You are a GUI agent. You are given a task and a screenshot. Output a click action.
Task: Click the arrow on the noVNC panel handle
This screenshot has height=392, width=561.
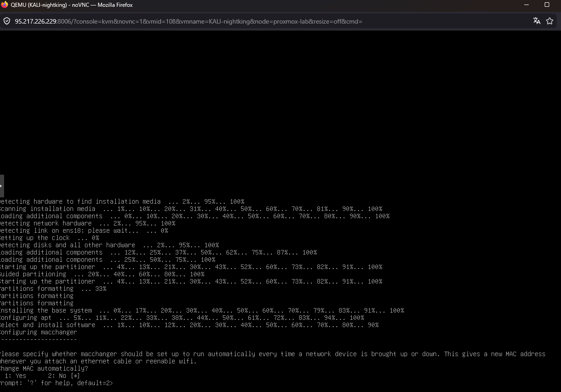click(2, 186)
